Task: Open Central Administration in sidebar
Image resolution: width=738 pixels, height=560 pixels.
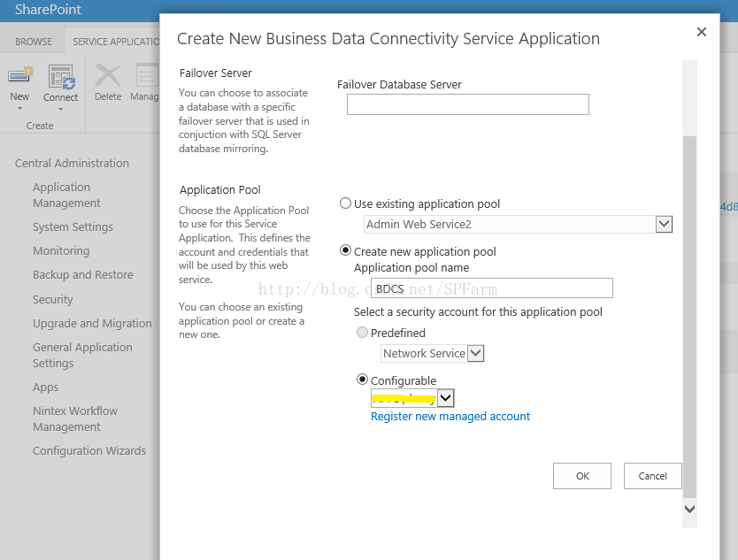Action: pyautogui.click(x=72, y=164)
